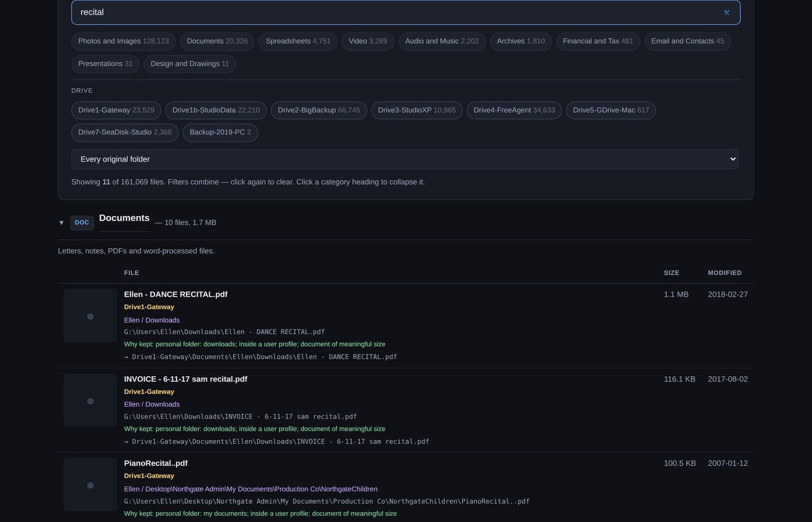Screen dimensions: 812x522
Task: Open the PianoRecital..pdf file name
Action: (x=156, y=464)
